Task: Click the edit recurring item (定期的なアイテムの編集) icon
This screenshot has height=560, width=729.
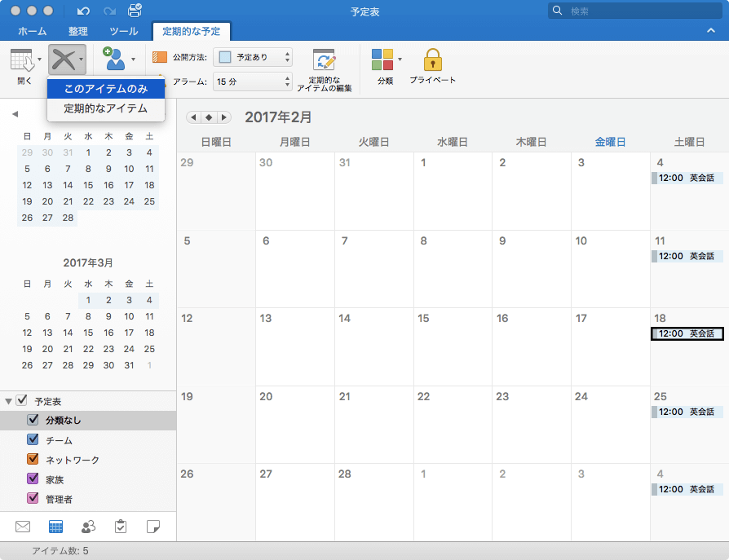Action: click(324, 60)
